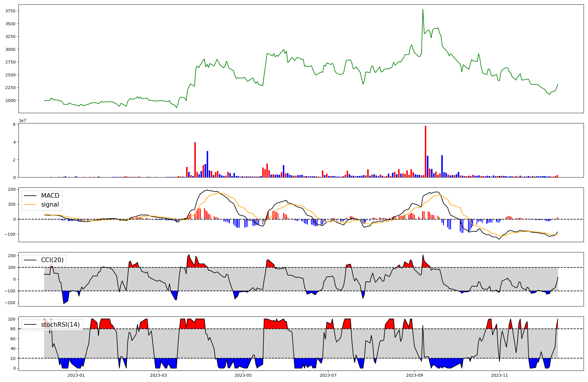588x382 pixels.
Task: Click the stochRSI(14) legend entry
Action: [60, 325]
